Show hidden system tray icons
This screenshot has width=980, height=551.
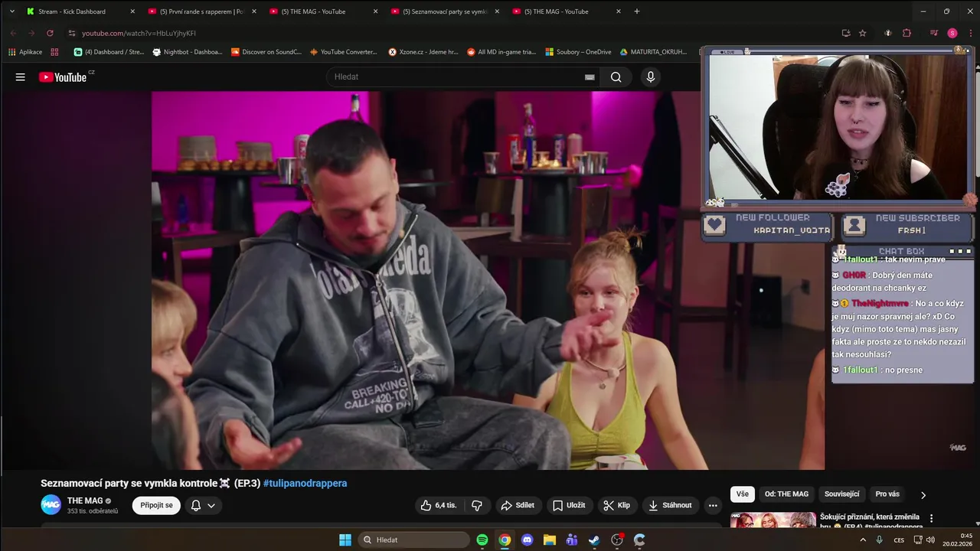[863, 540]
